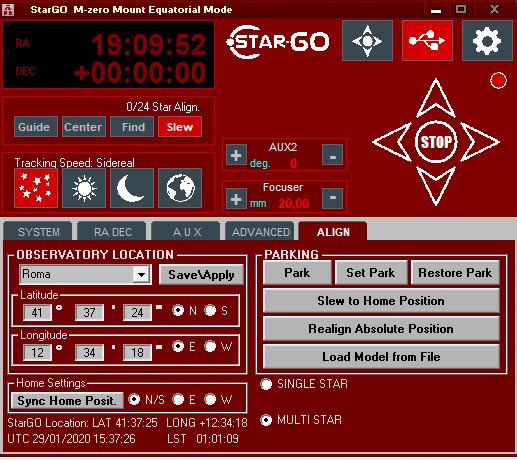The width and height of the screenshot is (517, 460).
Task: Click the DEC value +00:00:00
Action: pyautogui.click(x=140, y=73)
